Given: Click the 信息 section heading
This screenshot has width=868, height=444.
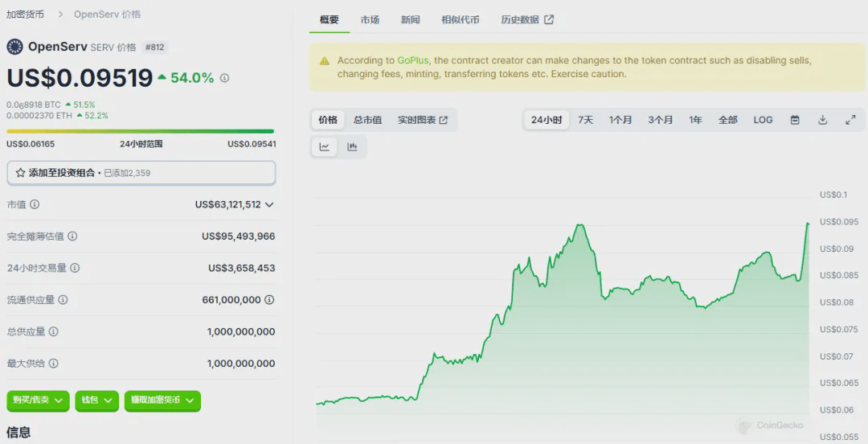Looking at the screenshot, I should pos(18,433).
